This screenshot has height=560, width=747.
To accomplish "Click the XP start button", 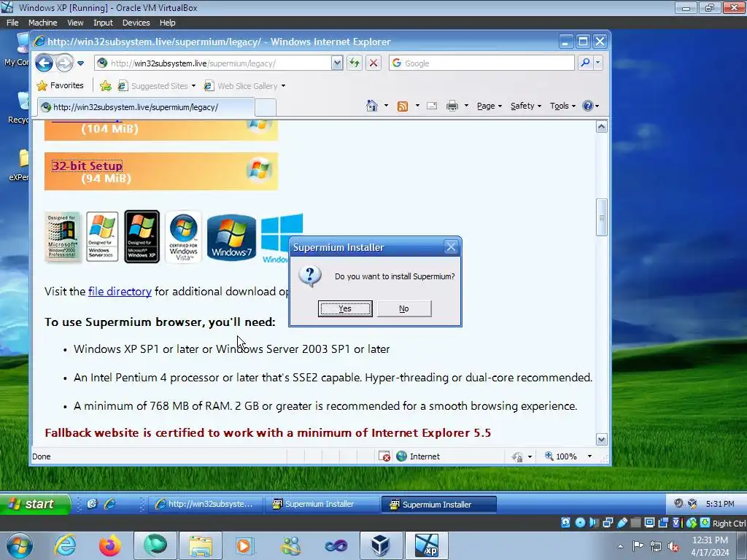I will (x=35, y=504).
